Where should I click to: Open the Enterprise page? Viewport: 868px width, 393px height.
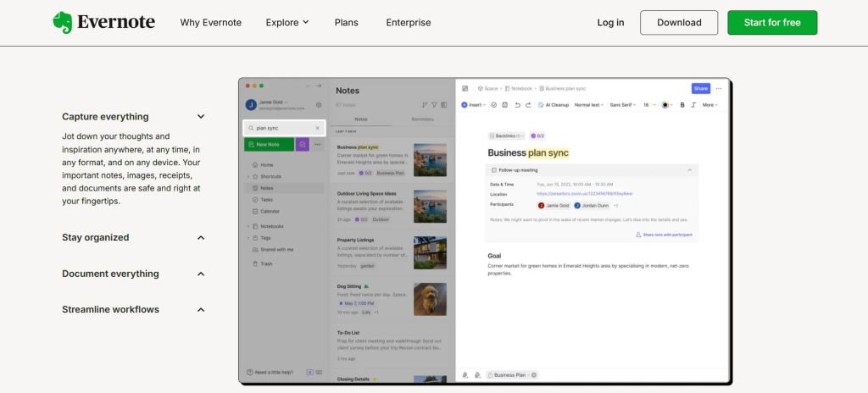pyautogui.click(x=409, y=23)
